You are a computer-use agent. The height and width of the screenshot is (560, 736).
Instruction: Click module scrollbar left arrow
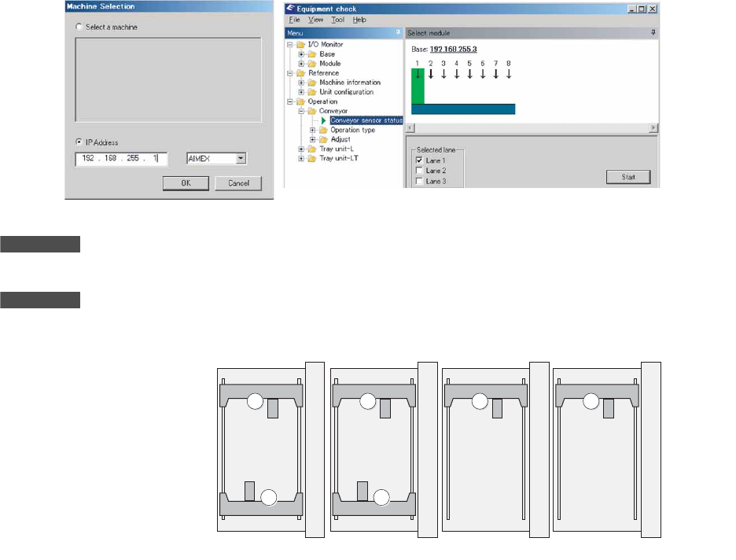[x=410, y=127]
